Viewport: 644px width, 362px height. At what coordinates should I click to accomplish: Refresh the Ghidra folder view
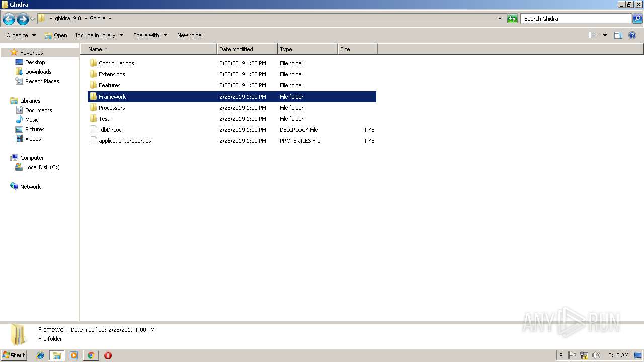point(512,19)
